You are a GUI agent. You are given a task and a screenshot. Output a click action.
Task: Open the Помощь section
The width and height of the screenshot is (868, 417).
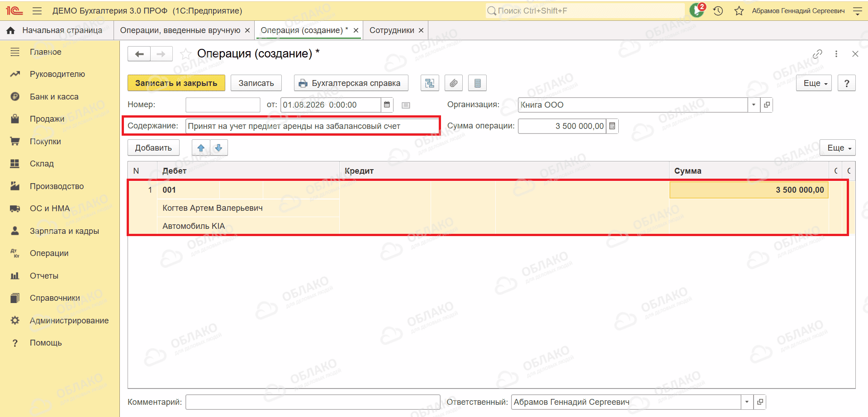[x=60, y=343]
